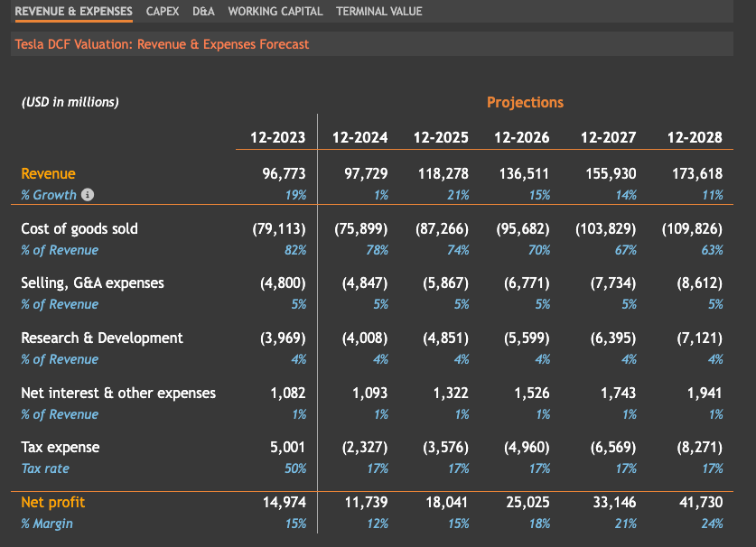Go to the Terminal Value tab
This screenshot has height=547, width=756.
(379, 12)
